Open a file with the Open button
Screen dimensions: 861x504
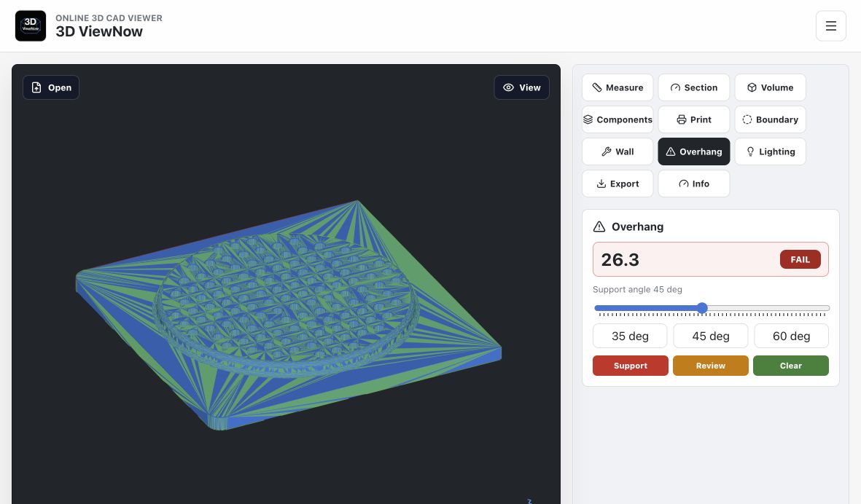(x=51, y=87)
